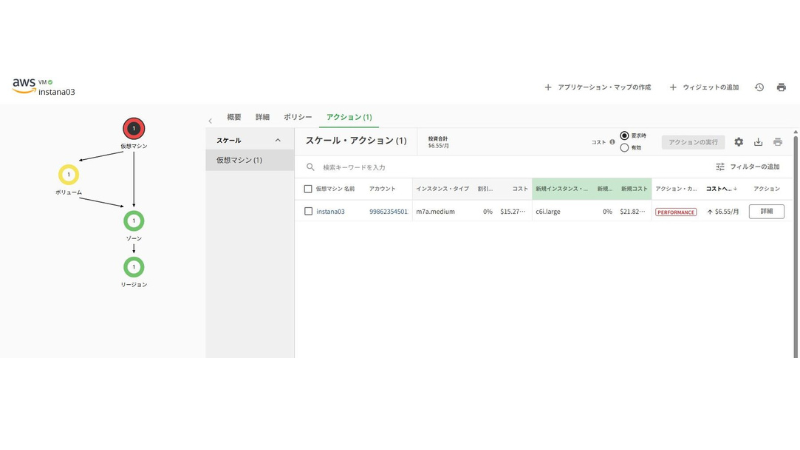Click the 詳細 button for instana03 row

pos(766,211)
